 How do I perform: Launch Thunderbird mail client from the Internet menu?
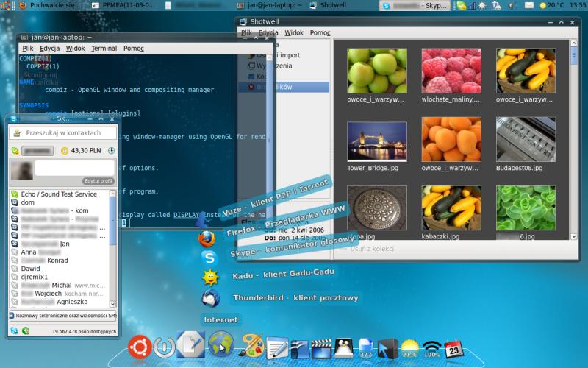click(x=210, y=298)
